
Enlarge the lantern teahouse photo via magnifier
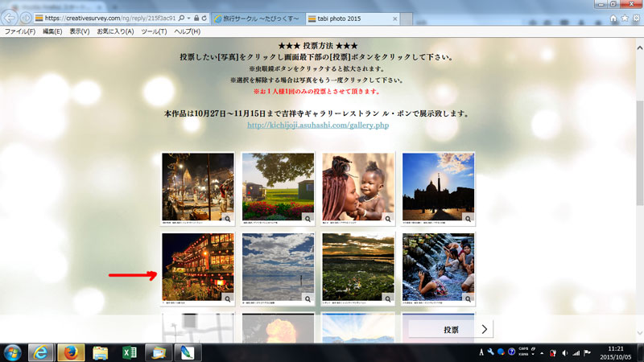click(228, 298)
